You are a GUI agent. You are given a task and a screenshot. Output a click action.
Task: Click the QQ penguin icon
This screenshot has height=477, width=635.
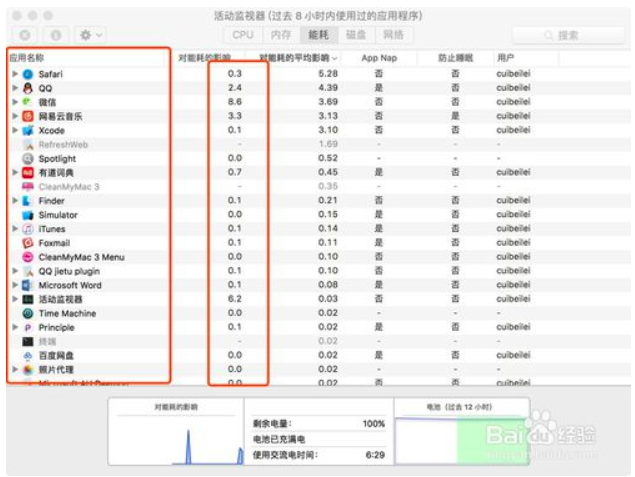tap(28, 88)
